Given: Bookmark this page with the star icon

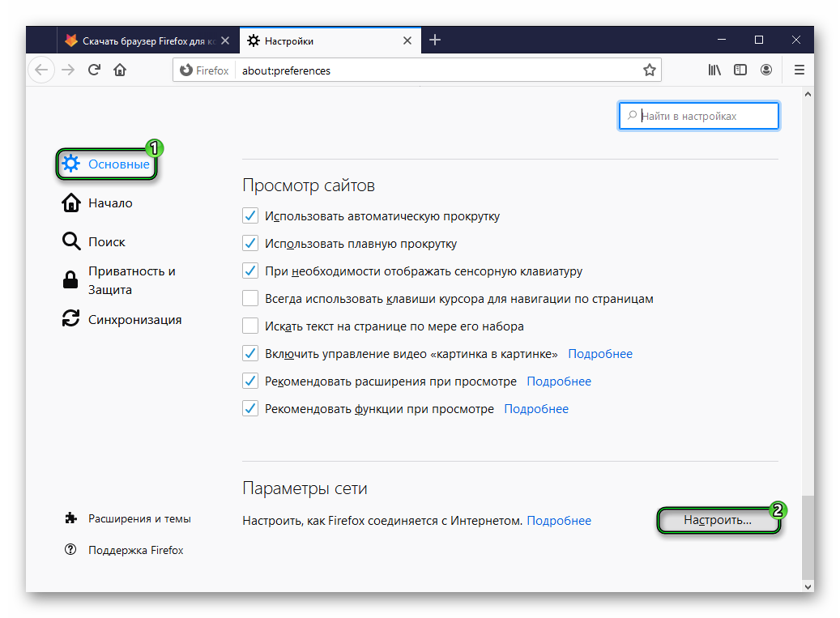Looking at the screenshot, I should click(x=650, y=70).
